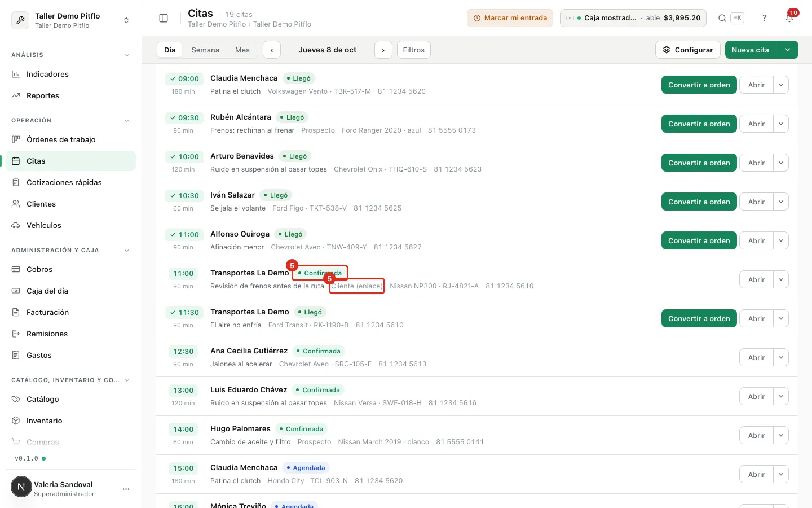Collapse the Administración y Caja section
812x508 pixels.
(x=127, y=251)
